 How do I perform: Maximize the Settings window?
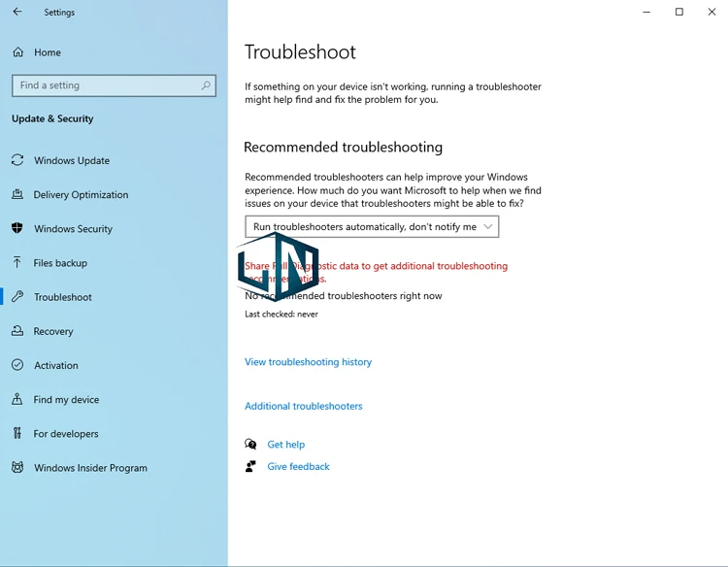point(678,13)
